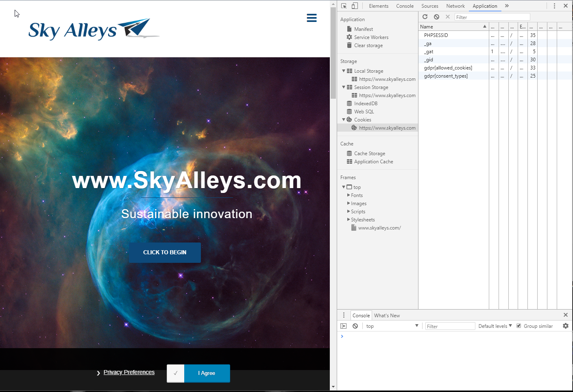Refresh the cookies table
Screen dimensions: 573x392
[425, 17]
